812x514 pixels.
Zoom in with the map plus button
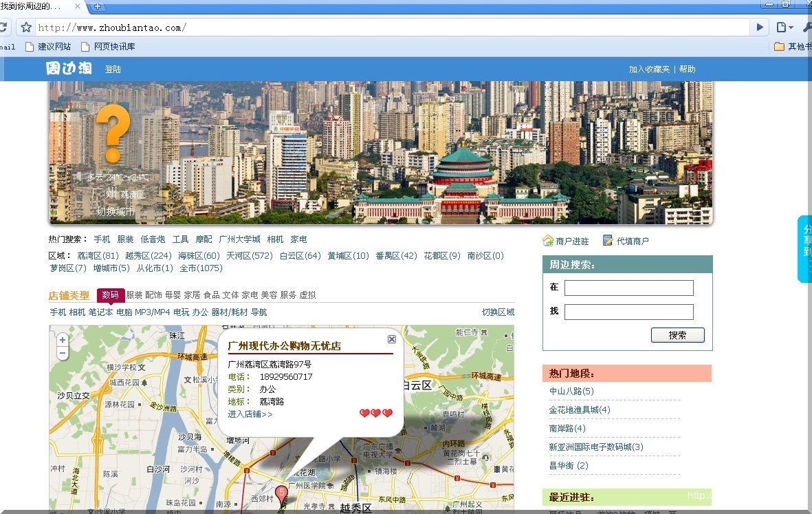pyautogui.click(x=62, y=339)
